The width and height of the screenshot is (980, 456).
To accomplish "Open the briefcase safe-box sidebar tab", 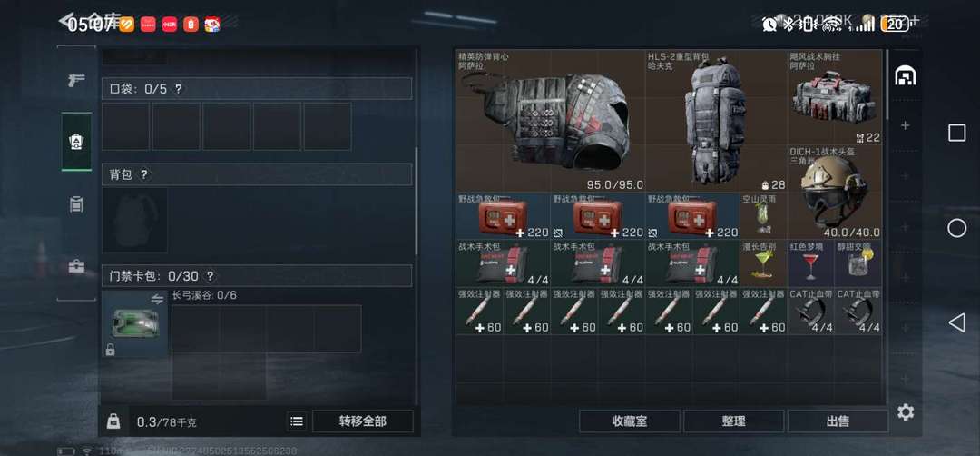I will point(76,266).
